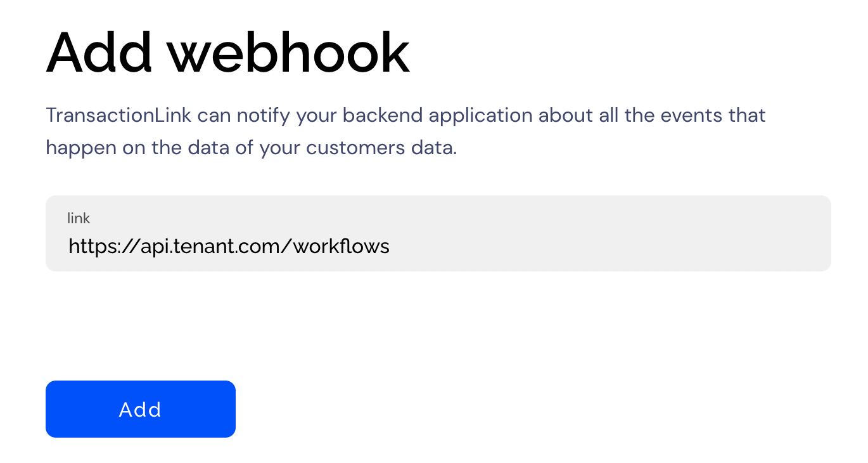The height and width of the screenshot is (463, 868).
Task: Focus the link input field
Action: pos(437,233)
